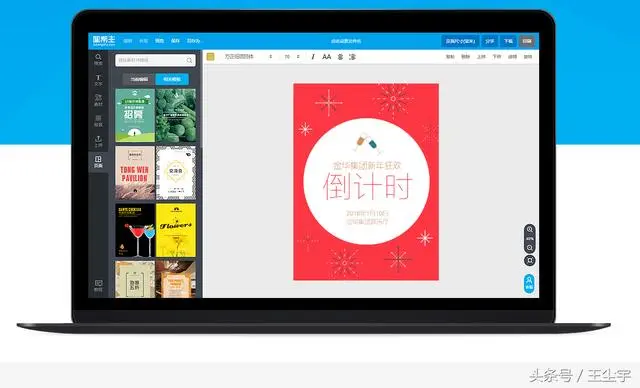Click the 分享 share button
Screen dimensions: 640x388
coord(489,41)
